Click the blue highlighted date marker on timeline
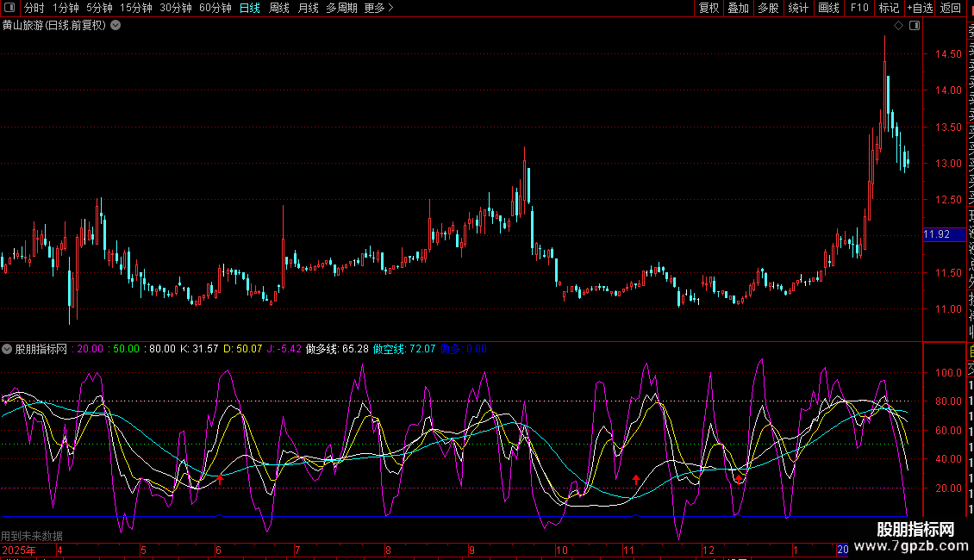Screen dimensions: 974x560 click(x=842, y=550)
